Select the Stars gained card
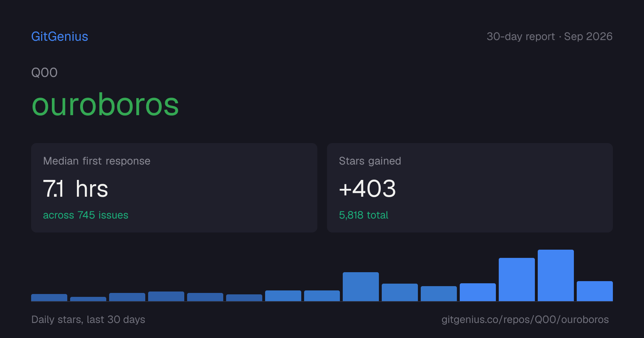Screen dimensions: 644x338 coord(470,188)
